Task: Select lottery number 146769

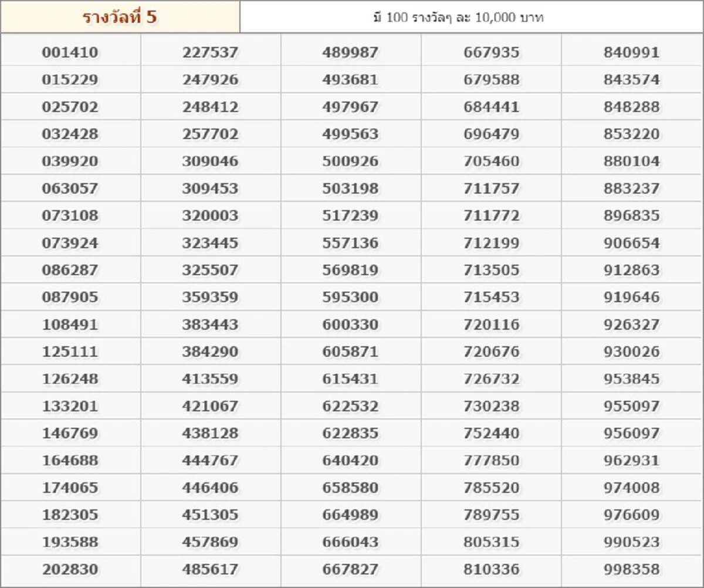Action: tap(70, 433)
